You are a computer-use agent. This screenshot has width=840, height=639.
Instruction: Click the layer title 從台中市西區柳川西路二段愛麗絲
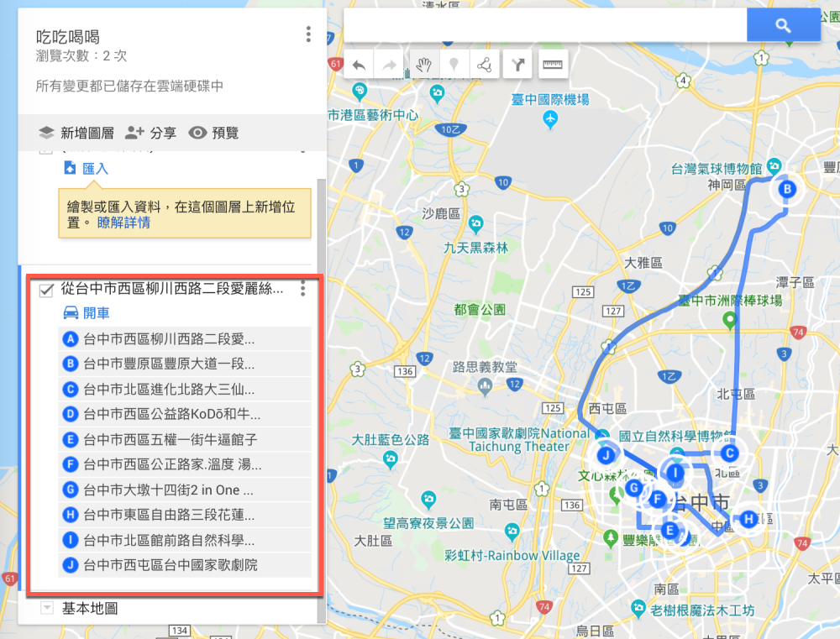point(172,289)
